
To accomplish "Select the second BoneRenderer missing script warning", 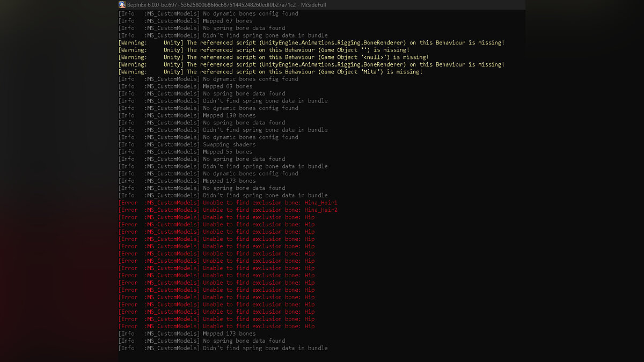I will coord(345,64).
